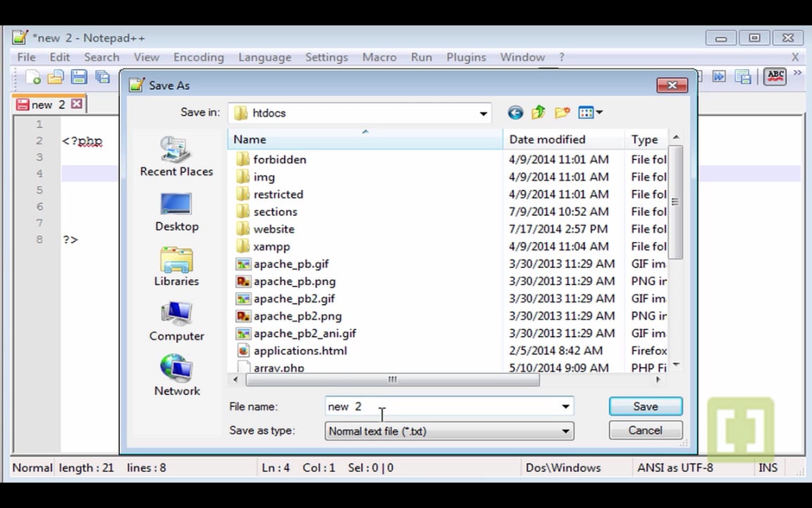Select the website folder
The height and width of the screenshot is (508, 812).
(x=264, y=229)
